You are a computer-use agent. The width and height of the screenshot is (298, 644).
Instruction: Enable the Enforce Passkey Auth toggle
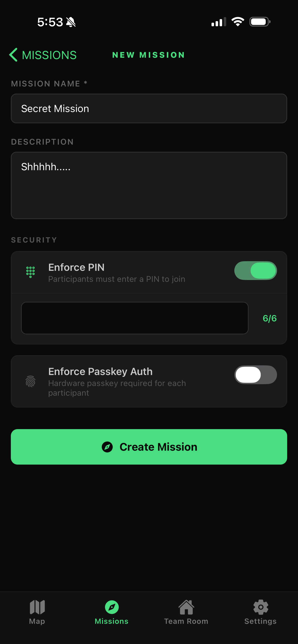256,374
